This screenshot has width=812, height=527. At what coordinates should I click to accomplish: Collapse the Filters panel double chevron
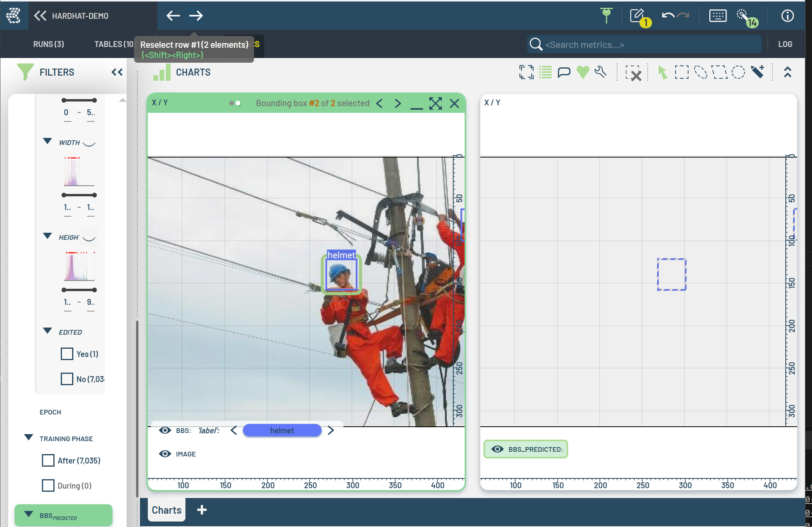coord(117,72)
